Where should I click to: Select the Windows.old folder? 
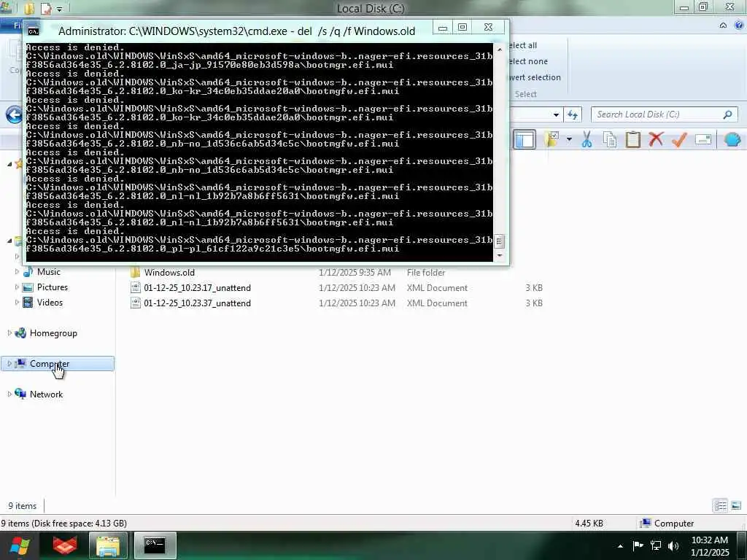[169, 273]
